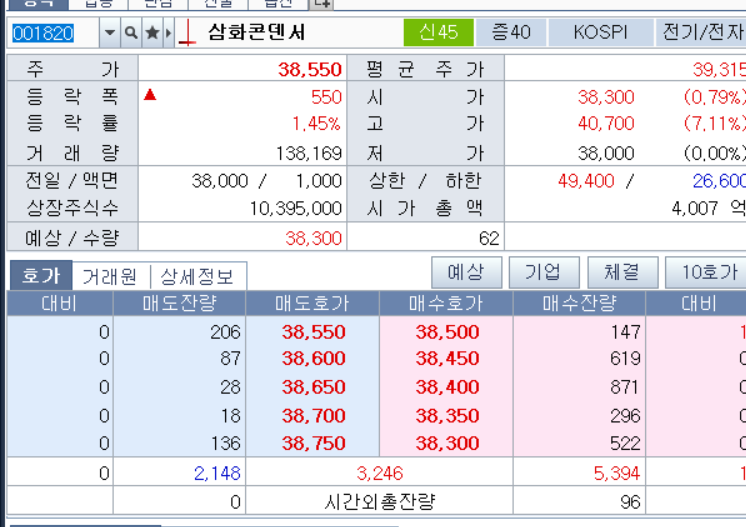Click the expected price 38,300 in 예상 row

point(314,238)
